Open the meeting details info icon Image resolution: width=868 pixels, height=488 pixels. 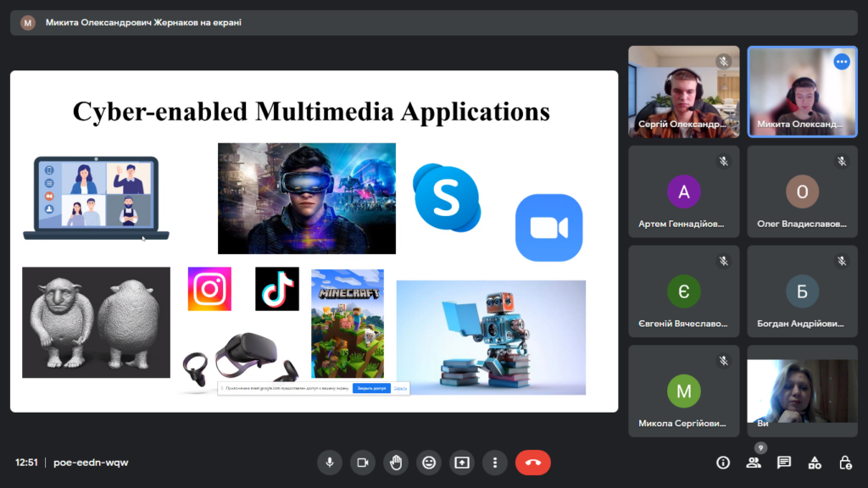point(723,463)
